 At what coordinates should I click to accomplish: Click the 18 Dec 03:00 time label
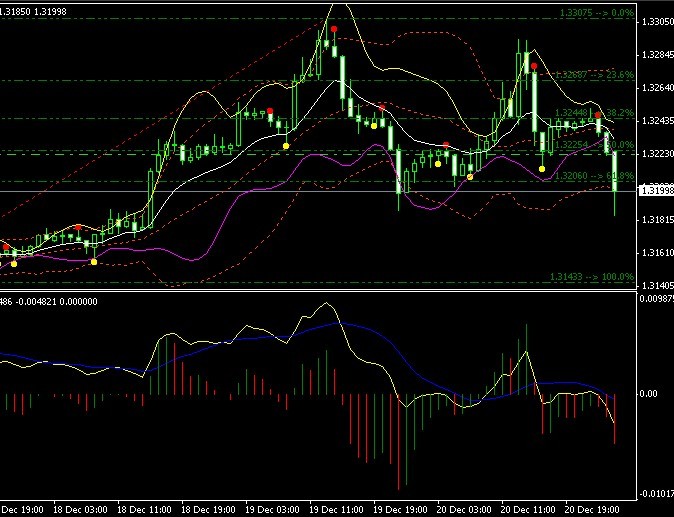[x=80, y=510]
